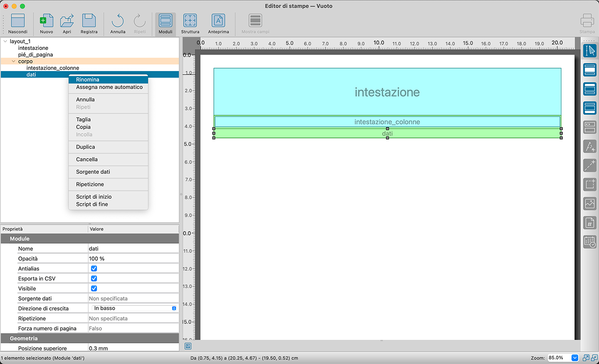
Task: Open a file with Apri icon
Action: click(67, 21)
